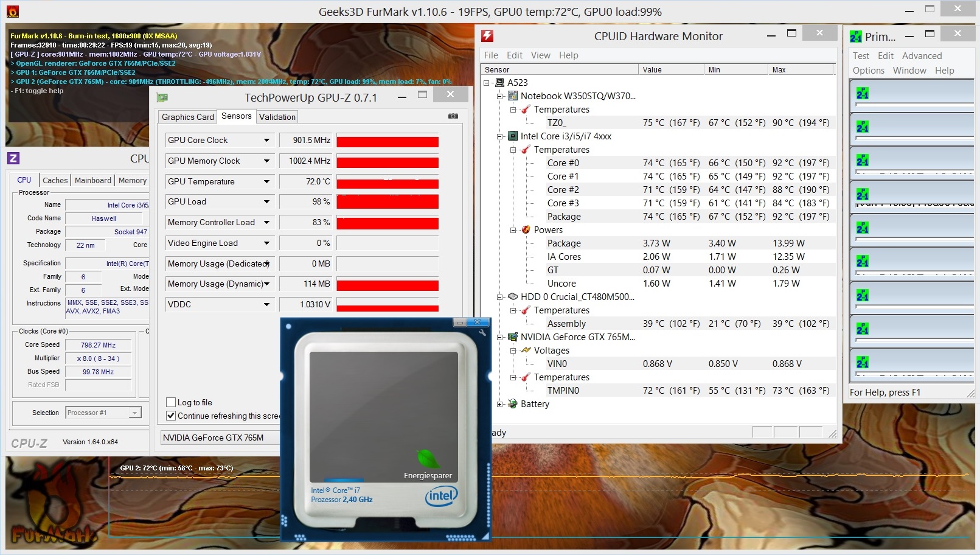Click the Intel logo on the gadget
The image size is (980, 555).
(441, 496)
